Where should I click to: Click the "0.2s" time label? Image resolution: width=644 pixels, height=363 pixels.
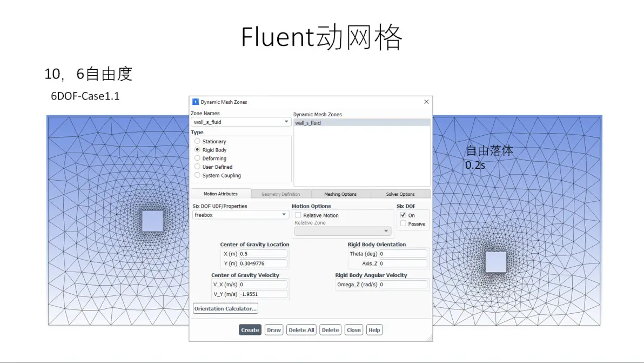pyautogui.click(x=475, y=165)
